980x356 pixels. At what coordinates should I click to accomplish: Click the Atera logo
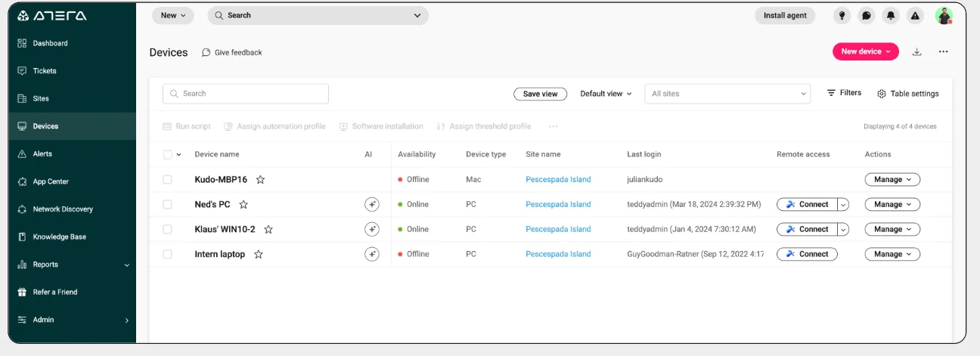point(52,16)
